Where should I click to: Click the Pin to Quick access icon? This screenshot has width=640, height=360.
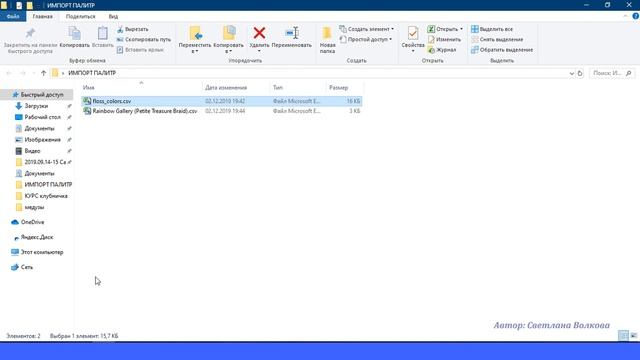(30, 33)
